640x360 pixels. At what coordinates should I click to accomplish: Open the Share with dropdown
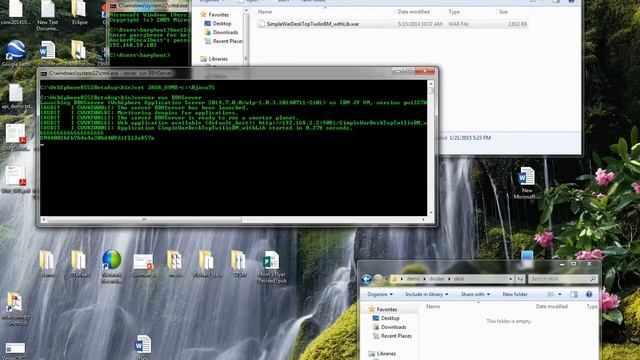coord(475,294)
